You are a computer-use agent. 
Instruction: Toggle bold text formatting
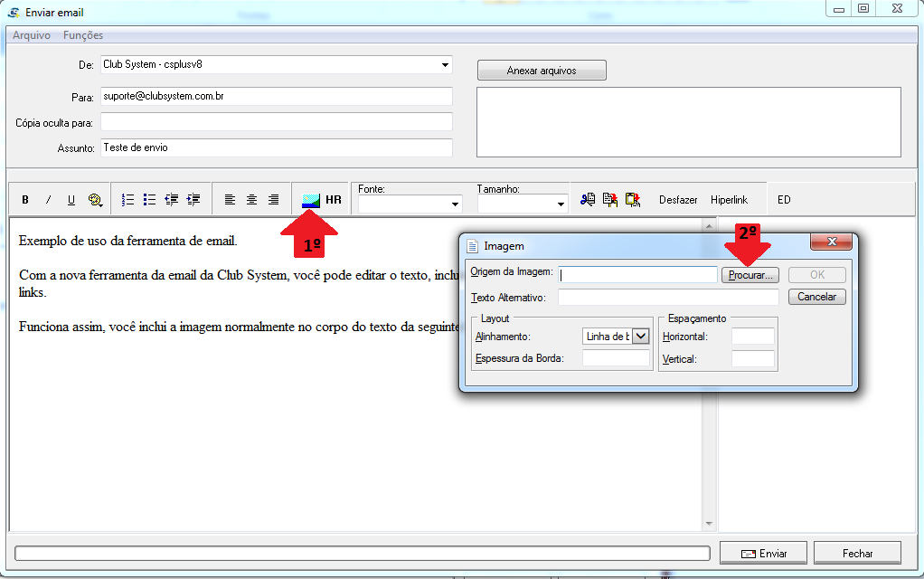coord(25,200)
